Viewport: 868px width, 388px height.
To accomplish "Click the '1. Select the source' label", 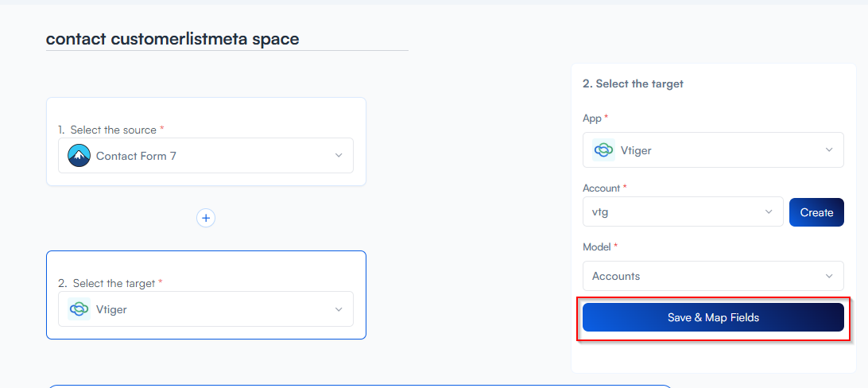I will tap(111, 130).
